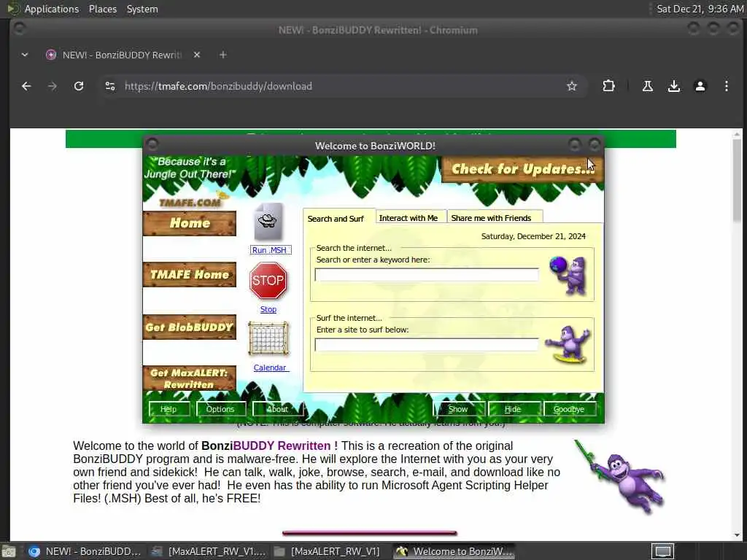This screenshot has height=560, width=747.
Task: Click the surfing Bonzi icon
Action: (x=568, y=344)
